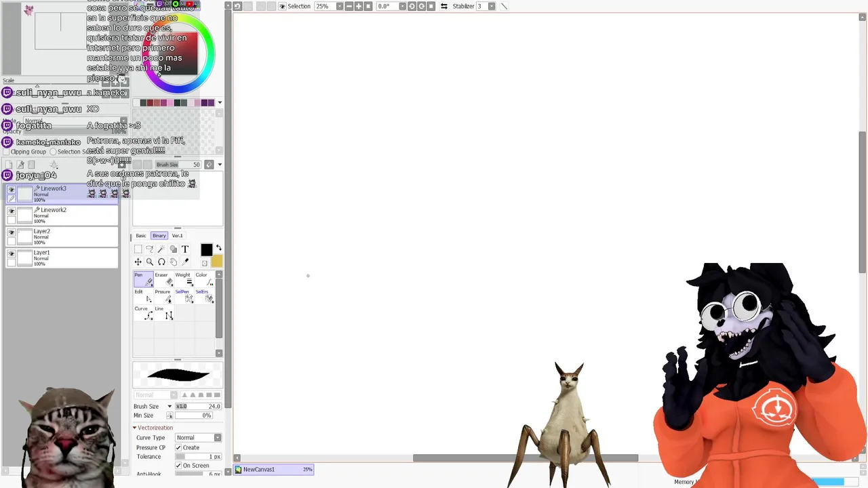Select the rectangular Selection tool
Image resolution: width=868 pixels, height=488 pixels.
click(138, 249)
